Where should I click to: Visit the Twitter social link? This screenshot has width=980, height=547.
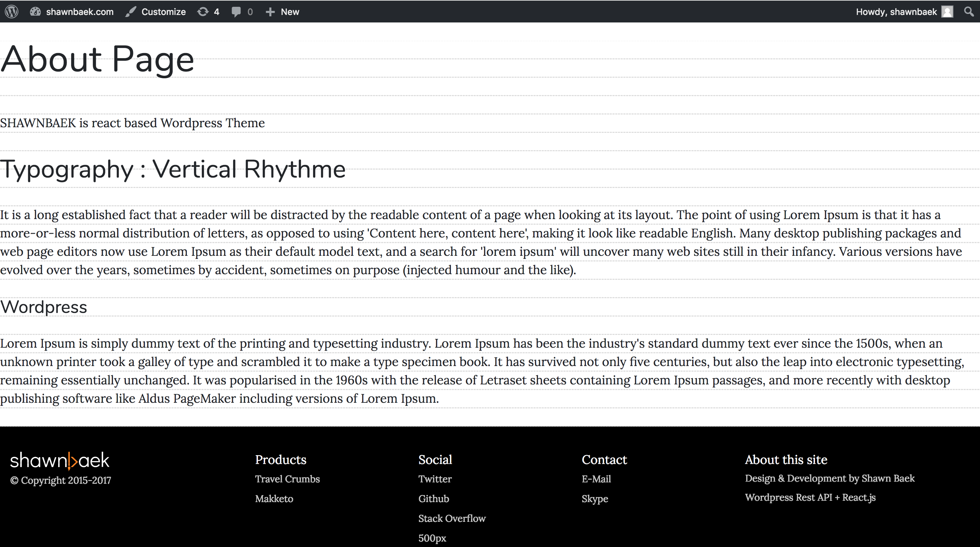435,479
